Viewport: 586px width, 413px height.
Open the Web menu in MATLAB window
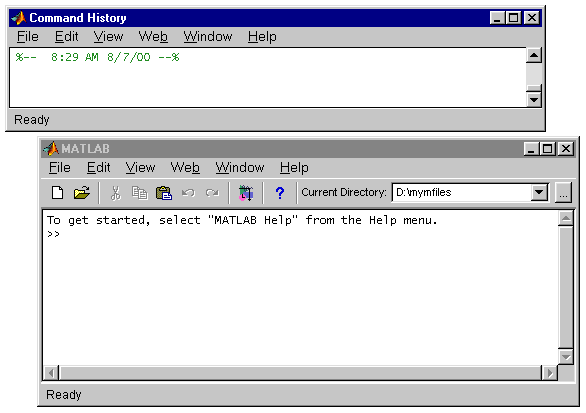pyautogui.click(x=185, y=167)
